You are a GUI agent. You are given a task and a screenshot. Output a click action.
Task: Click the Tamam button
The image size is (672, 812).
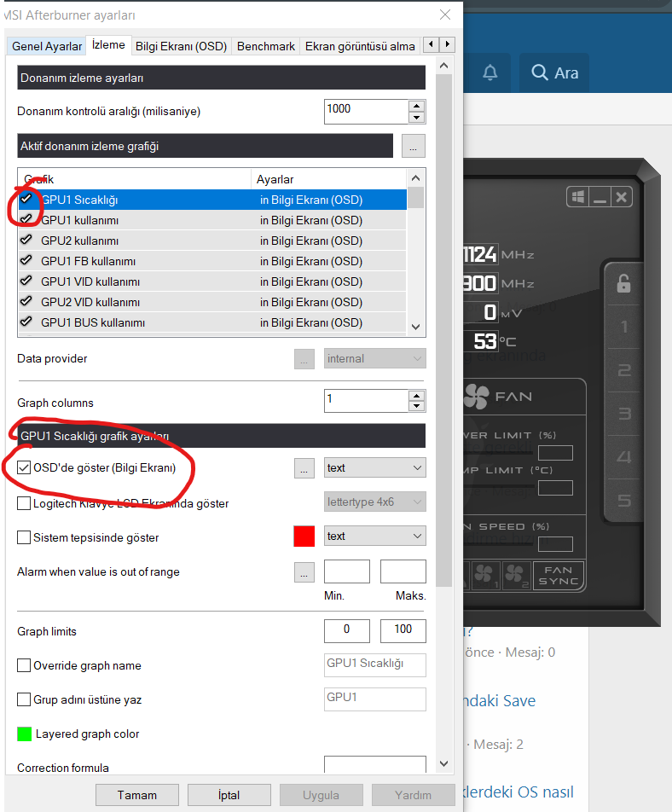tap(137, 795)
